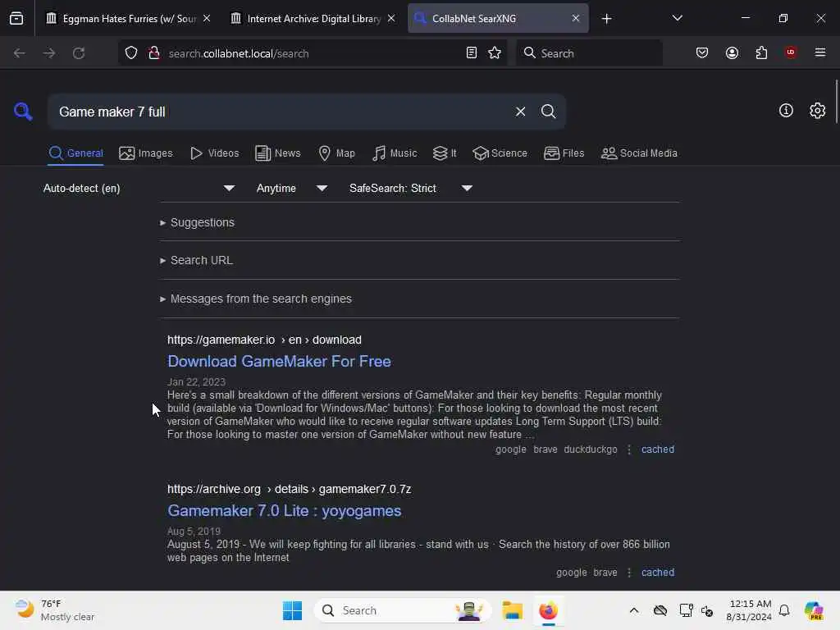Open the weather widget showing 76°F
Viewport: 840px width, 630px height.
click(55, 610)
